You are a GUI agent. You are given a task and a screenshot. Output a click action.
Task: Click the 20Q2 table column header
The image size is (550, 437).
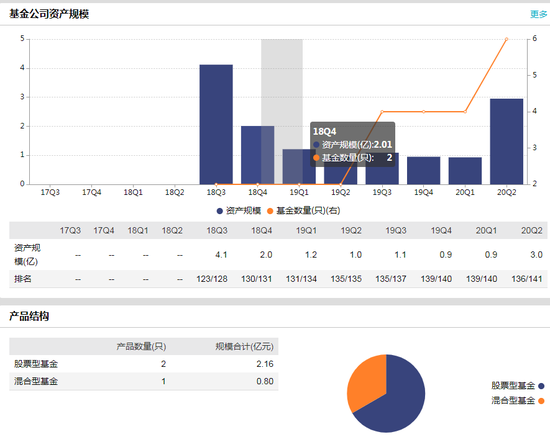[x=532, y=231]
